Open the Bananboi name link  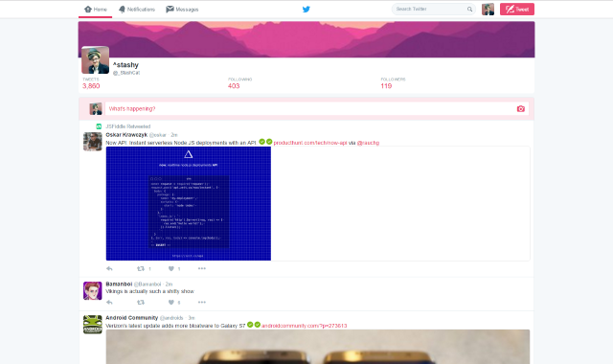point(119,284)
